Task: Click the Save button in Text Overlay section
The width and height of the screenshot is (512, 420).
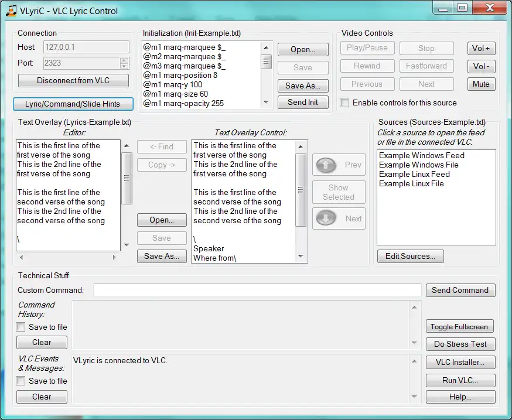Action: [162, 238]
